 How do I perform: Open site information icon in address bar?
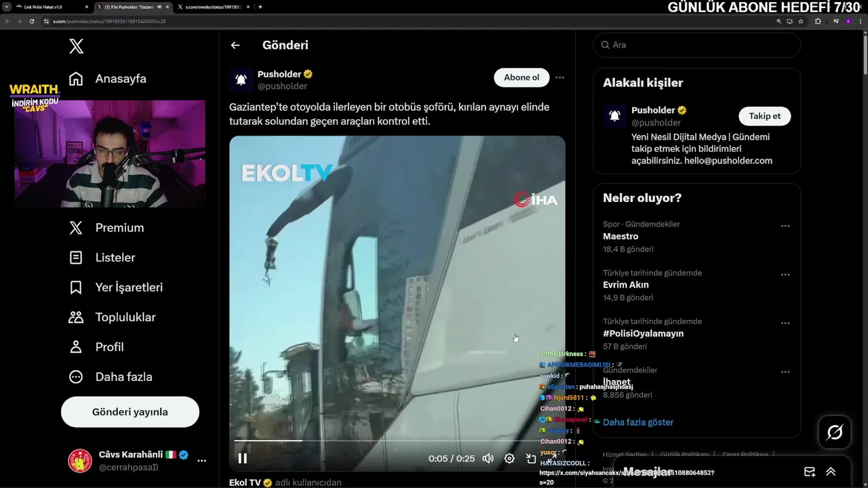(46, 21)
